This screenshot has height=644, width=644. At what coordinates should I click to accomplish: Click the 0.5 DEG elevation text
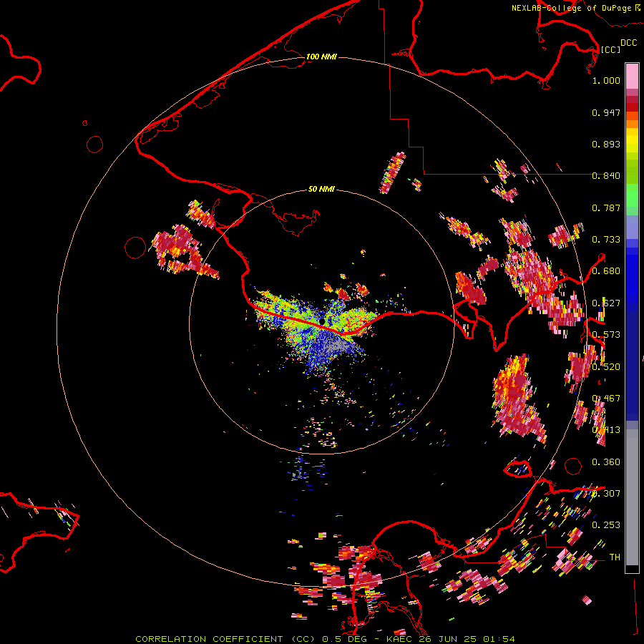345,639
